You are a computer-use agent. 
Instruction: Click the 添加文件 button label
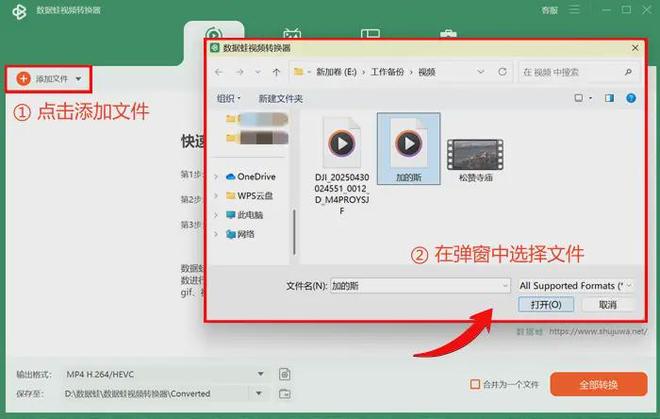tap(52, 79)
